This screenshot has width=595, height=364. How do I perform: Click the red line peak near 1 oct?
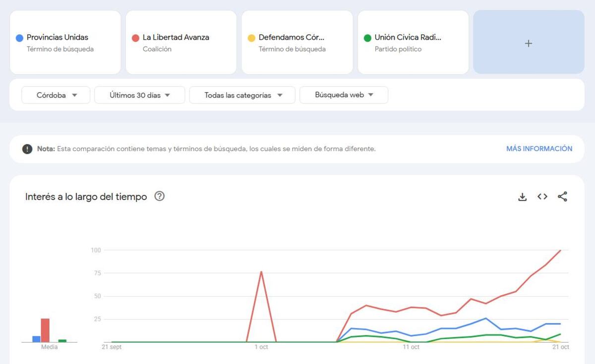coord(261,272)
